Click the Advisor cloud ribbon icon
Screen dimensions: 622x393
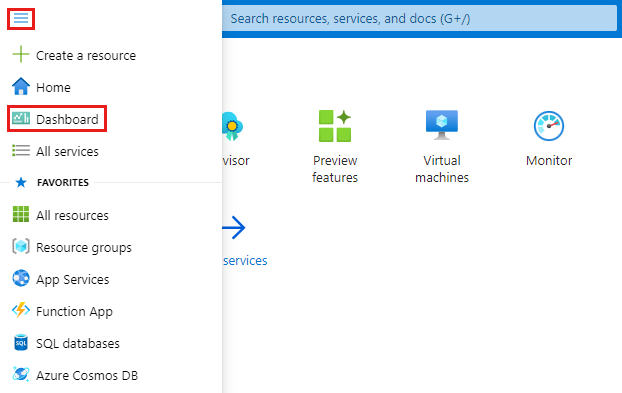pyautogui.click(x=233, y=127)
